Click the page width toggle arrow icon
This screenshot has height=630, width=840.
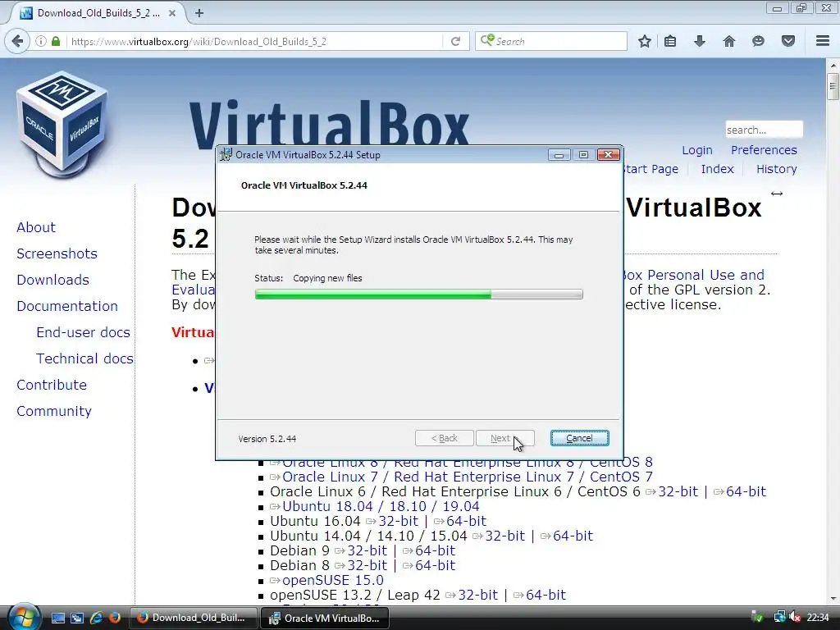pyautogui.click(x=777, y=194)
